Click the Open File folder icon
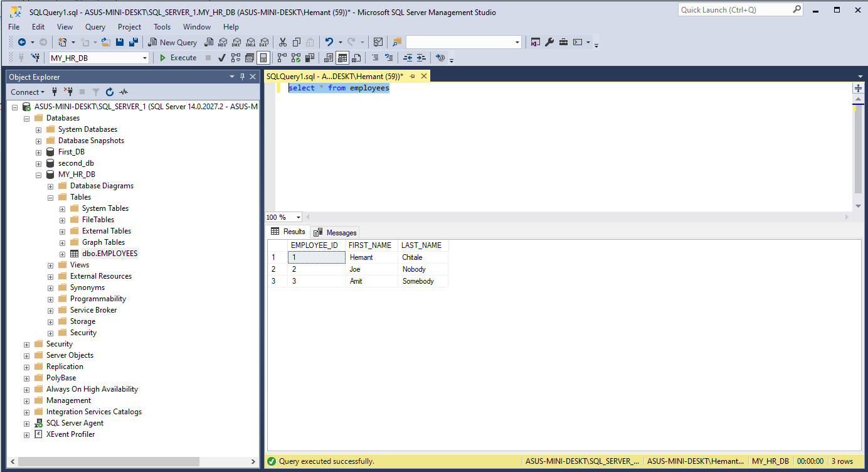Image resolution: width=868 pixels, height=472 pixels. [x=105, y=42]
